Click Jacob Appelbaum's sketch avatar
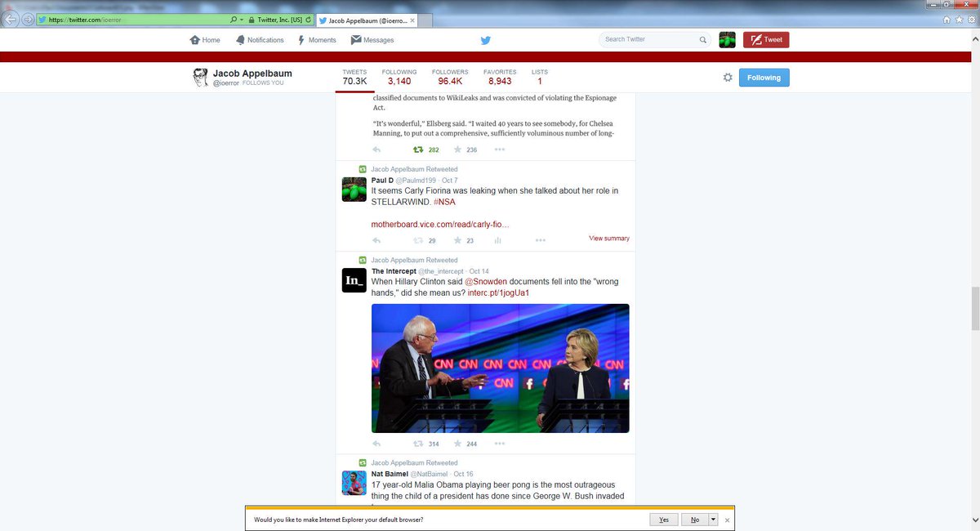The image size is (980, 531). 200,78
